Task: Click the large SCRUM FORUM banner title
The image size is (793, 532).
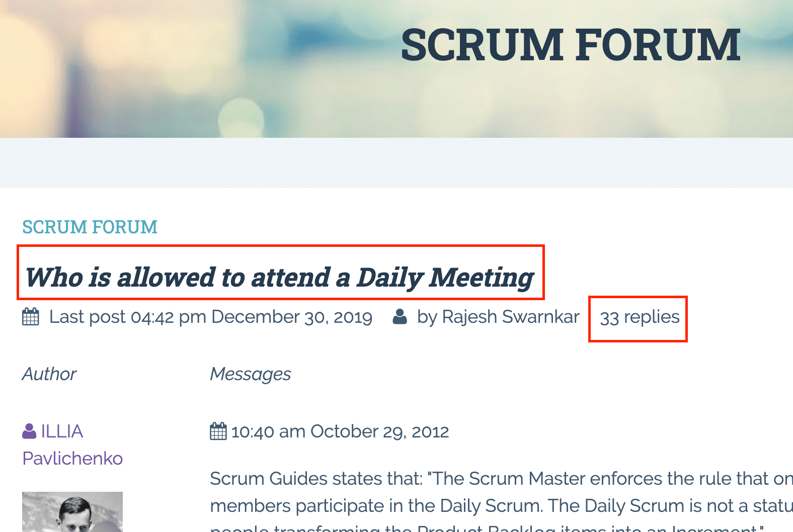Action: (x=570, y=45)
